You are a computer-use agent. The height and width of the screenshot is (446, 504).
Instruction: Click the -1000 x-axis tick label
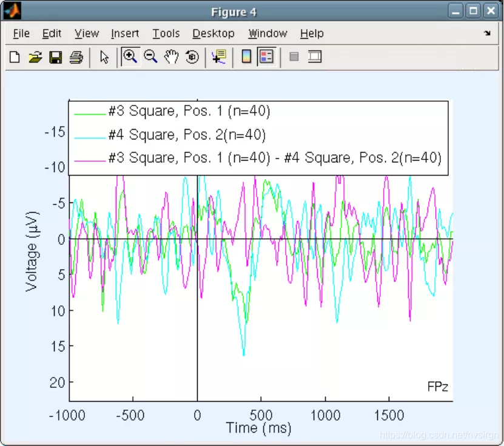pos(67,415)
